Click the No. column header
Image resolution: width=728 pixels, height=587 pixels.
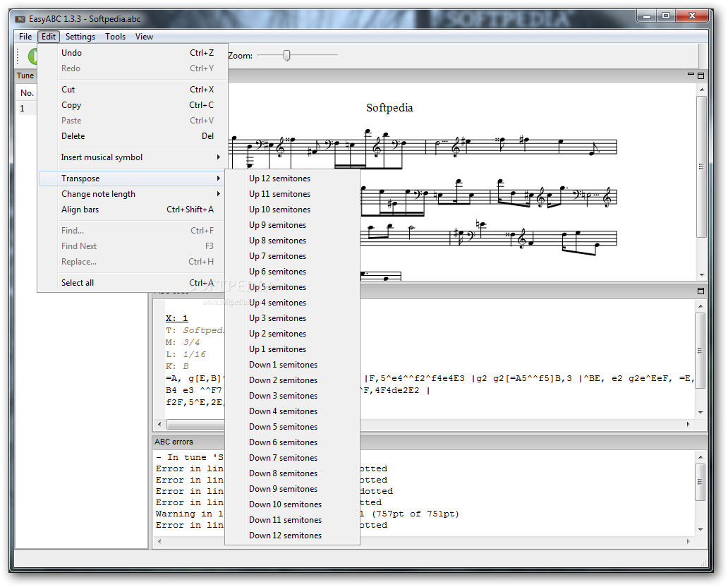(27, 93)
